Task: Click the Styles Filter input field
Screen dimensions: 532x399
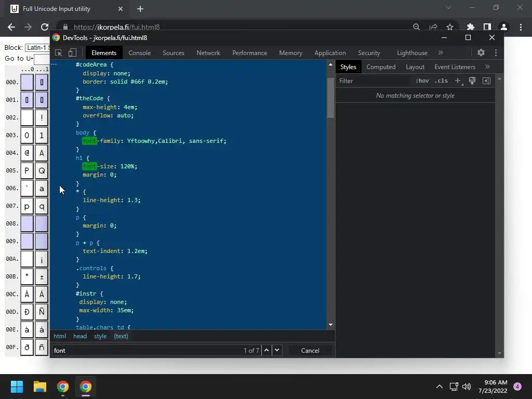Action: coord(373,81)
